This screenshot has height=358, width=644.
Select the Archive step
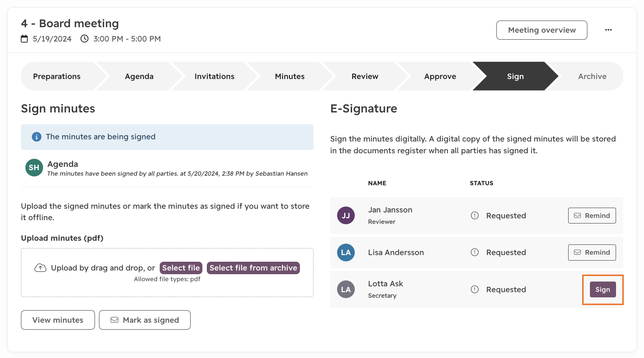pos(592,76)
